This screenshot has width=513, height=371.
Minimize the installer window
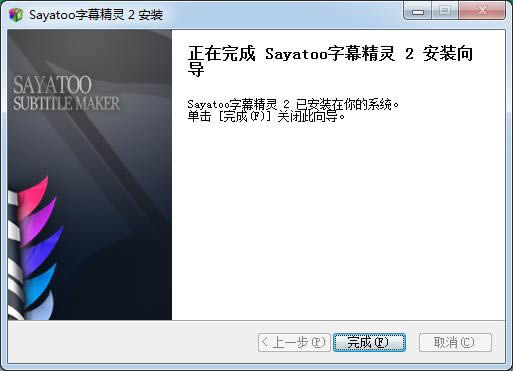(418, 11)
